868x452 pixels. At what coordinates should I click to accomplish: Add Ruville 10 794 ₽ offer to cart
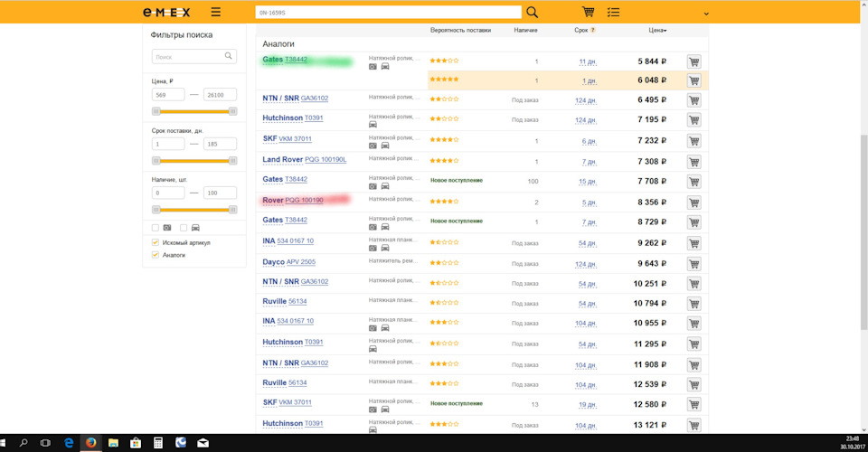(x=693, y=304)
